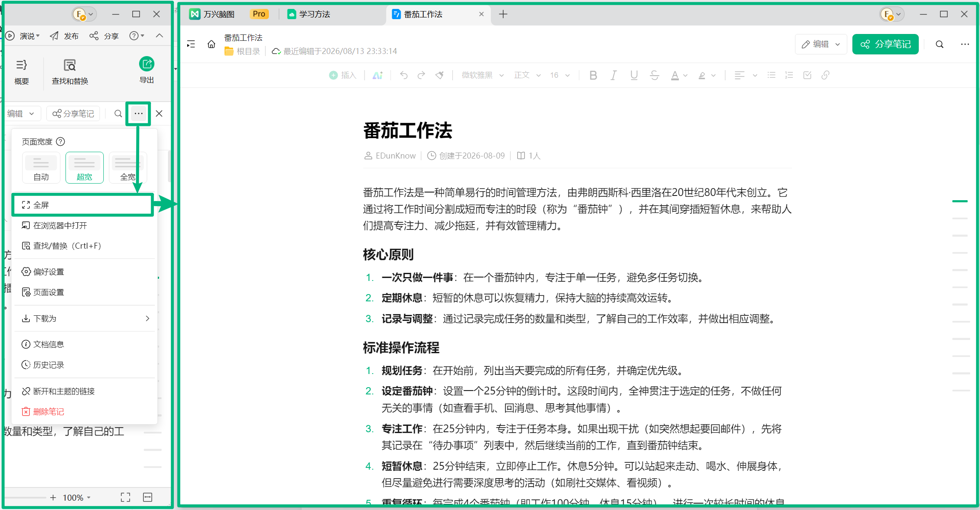Collapse the ribbon with the up chevron
The width and height of the screenshot is (980, 510).
[160, 36]
